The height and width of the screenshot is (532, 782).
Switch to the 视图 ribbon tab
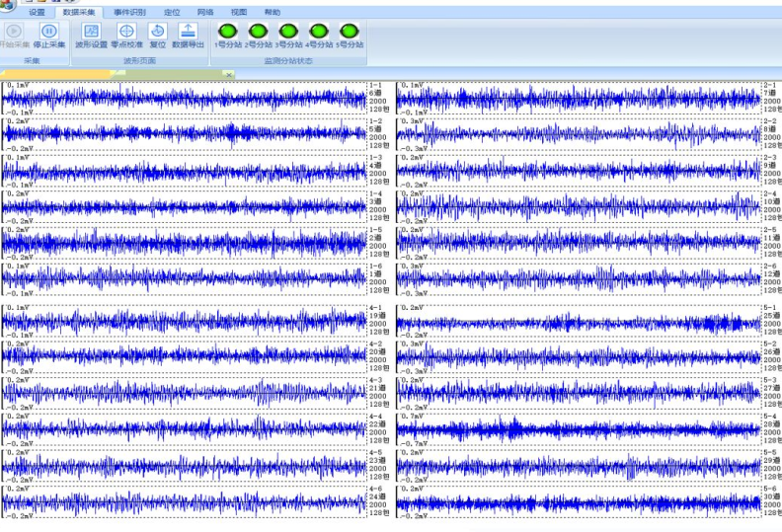(239, 12)
